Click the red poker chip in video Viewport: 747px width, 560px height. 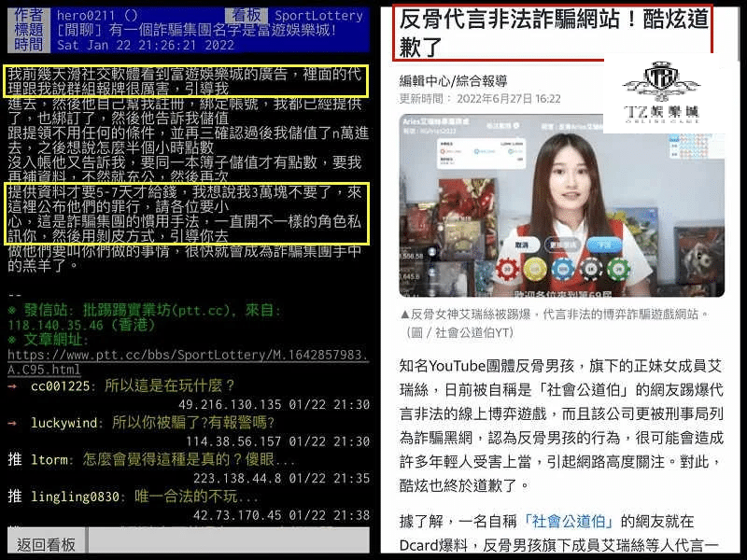point(507,270)
